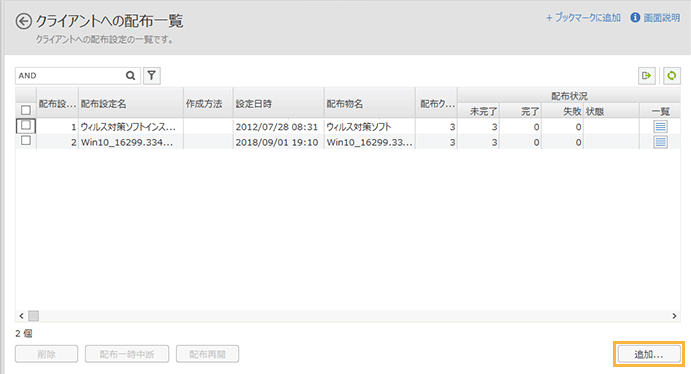Screen dimensions: 691x374
Task: Click date 2012/07/28 08:31
Action: [277, 127]
